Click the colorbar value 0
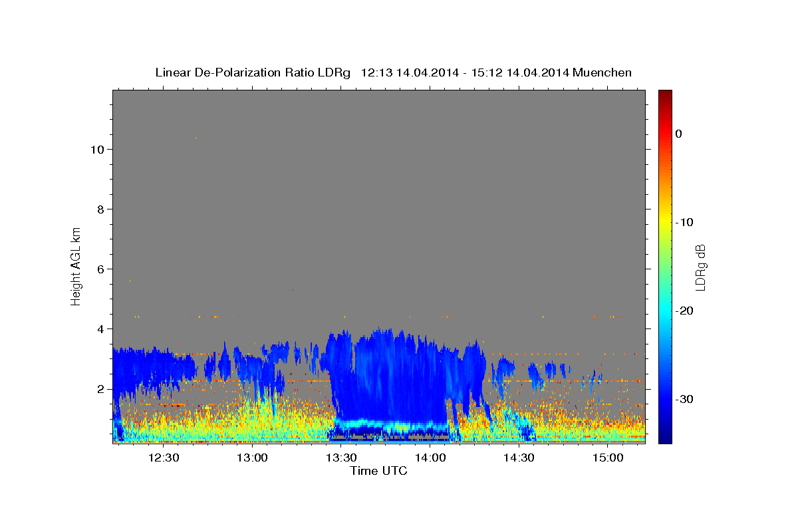The height and width of the screenshot is (532, 798). [x=678, y=134]
